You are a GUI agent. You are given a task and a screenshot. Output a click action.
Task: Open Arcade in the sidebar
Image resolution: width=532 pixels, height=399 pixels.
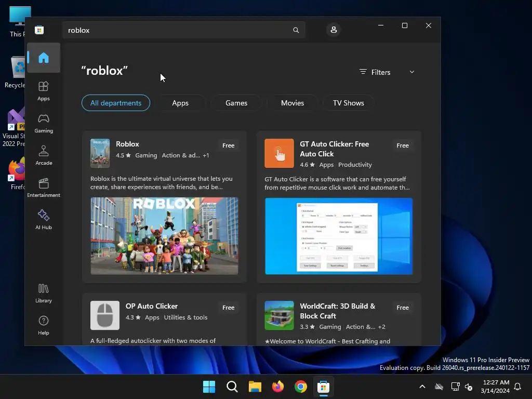click(44, 156)
